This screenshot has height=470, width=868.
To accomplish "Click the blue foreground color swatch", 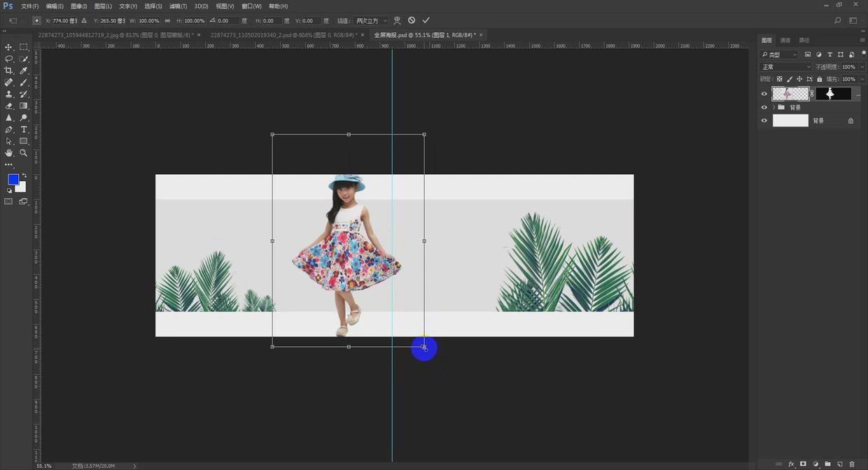I will tap(13, 179).
